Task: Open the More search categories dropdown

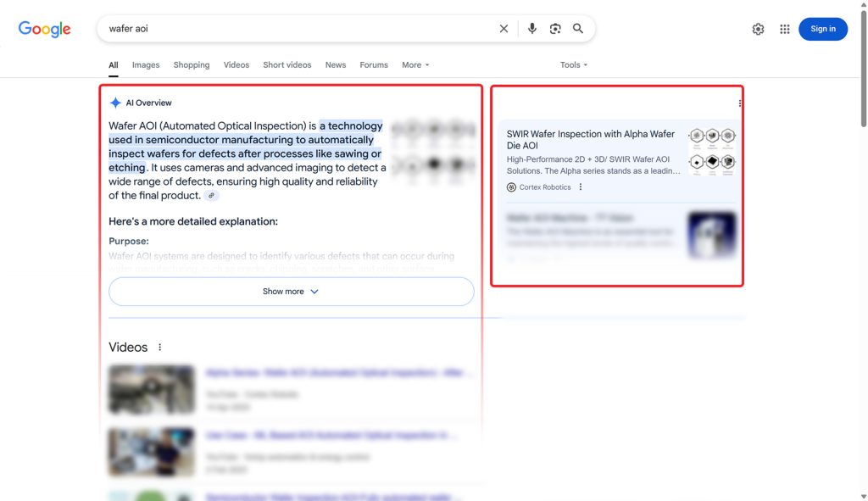Action: [415, 64]
